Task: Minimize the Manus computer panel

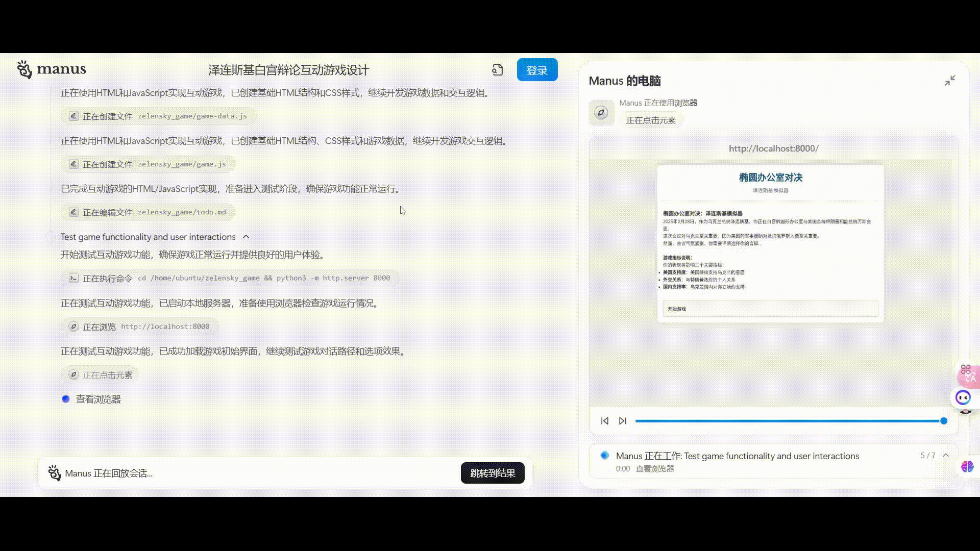Action: pos(949,81)
